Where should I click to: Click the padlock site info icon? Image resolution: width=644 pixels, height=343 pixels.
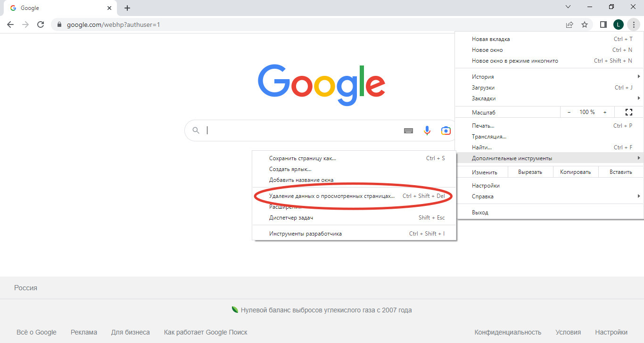tap(59, 24)
